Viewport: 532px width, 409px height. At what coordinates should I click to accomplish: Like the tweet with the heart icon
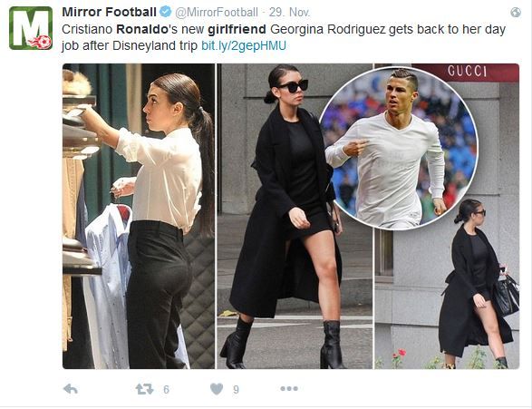pyautogui.click(x=217, y=389)
